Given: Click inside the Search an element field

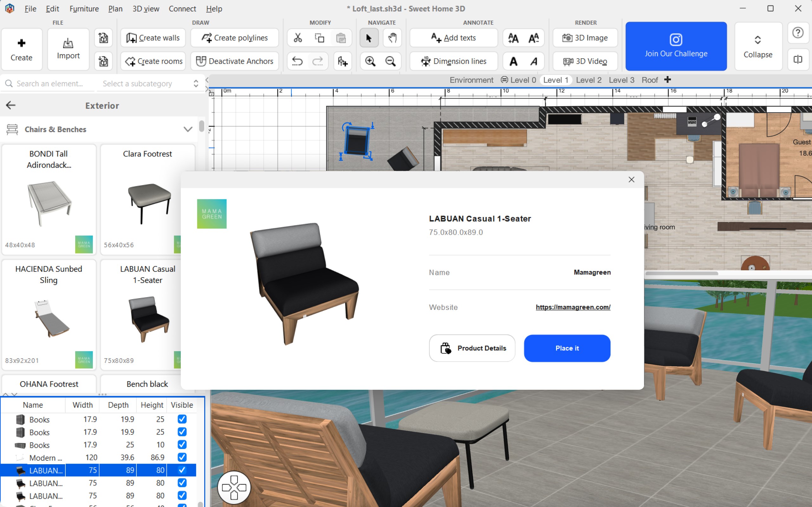Looking at the screenshot, I should point(50,83).
